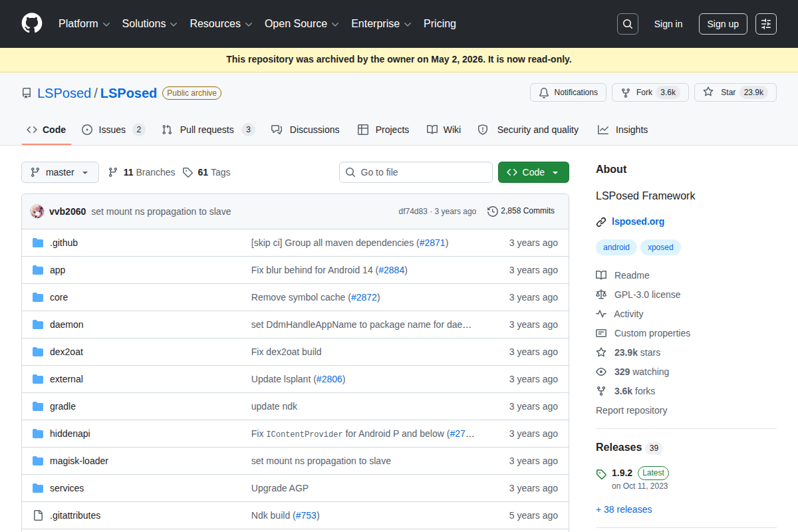Open 'Upgrade AGP' commit message
The width and height of the screenshot is (798, 532).
click(280, 488)
